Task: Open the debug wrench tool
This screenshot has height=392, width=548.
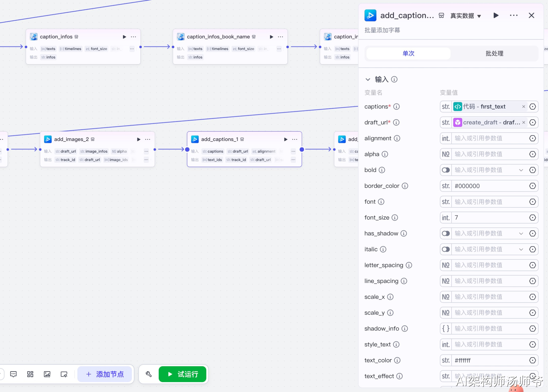Action: pos(149,374)
